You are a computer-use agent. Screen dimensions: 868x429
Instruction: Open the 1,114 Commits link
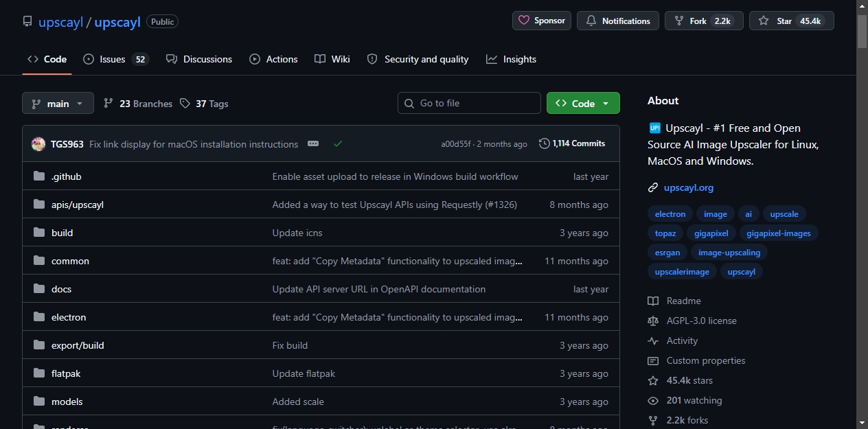click(572, 143)
